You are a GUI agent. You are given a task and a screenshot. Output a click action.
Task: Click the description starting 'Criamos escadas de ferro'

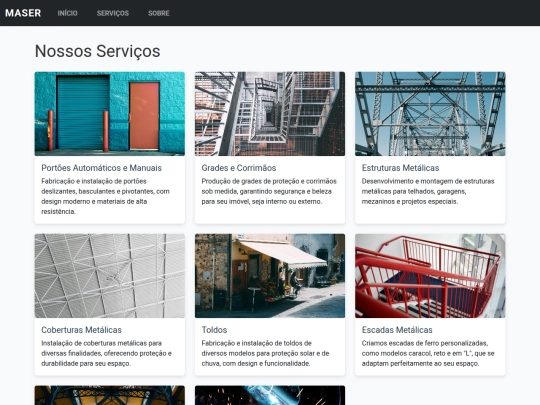(x=428, y=353)
